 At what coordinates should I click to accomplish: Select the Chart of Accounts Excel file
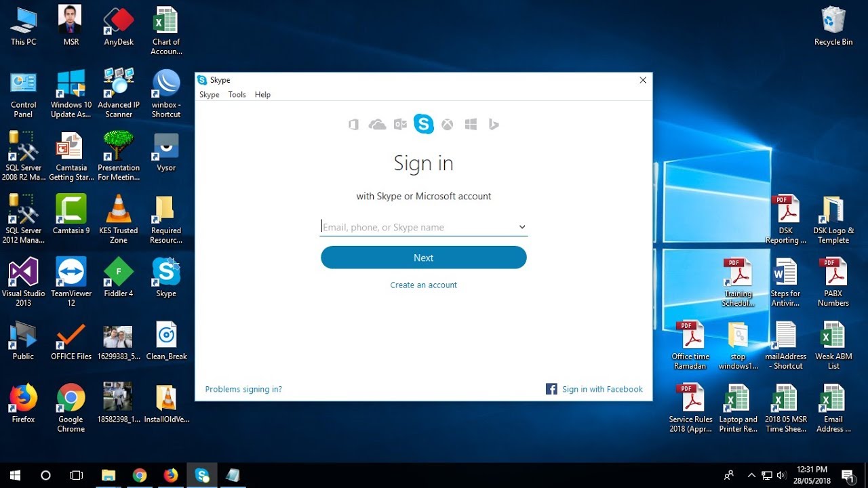166,30
